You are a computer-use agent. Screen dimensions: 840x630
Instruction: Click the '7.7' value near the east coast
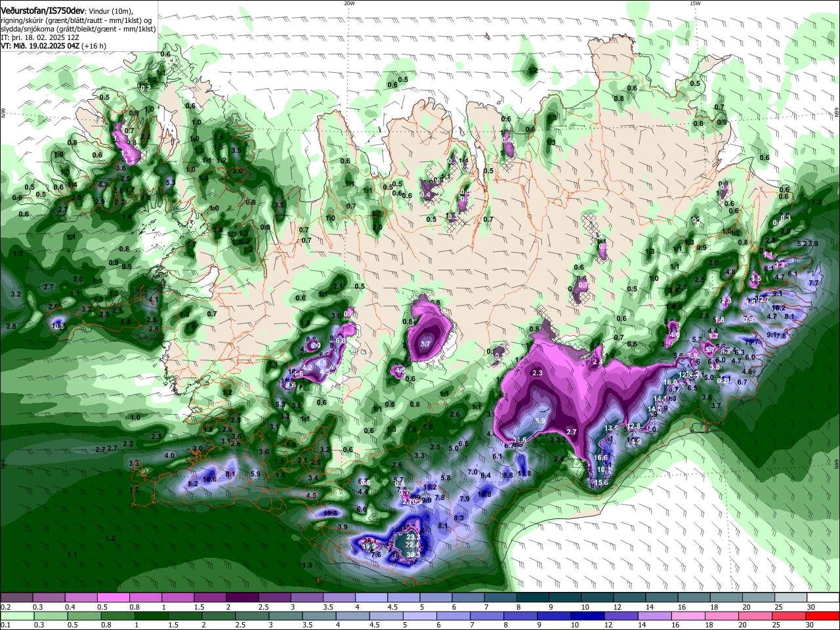pyautogui.click(x=814, y=283)
